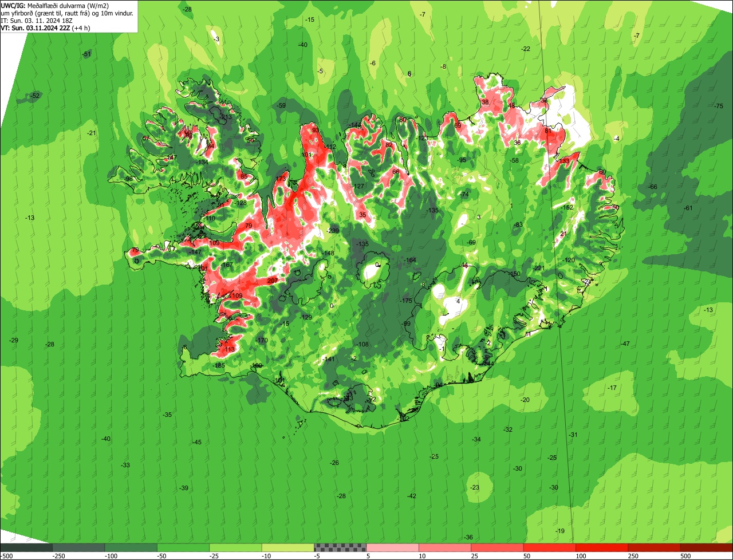Click the map value -141
The height and width of the screenshot is (560, 733).
point(329,359)
